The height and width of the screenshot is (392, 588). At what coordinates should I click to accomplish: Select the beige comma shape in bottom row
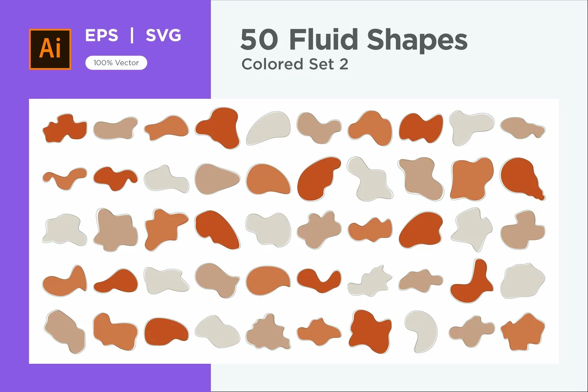click(x=421, y=332)
